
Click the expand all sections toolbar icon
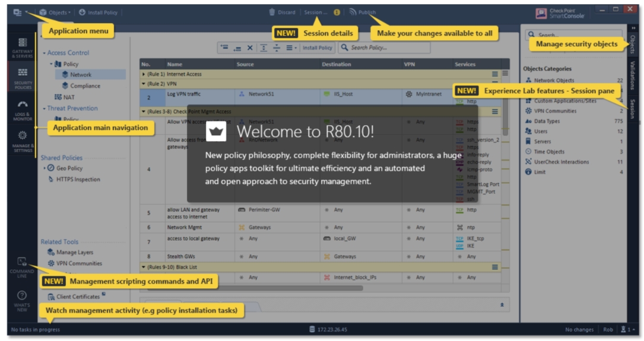pyautogui.click(x=264, y=47)
